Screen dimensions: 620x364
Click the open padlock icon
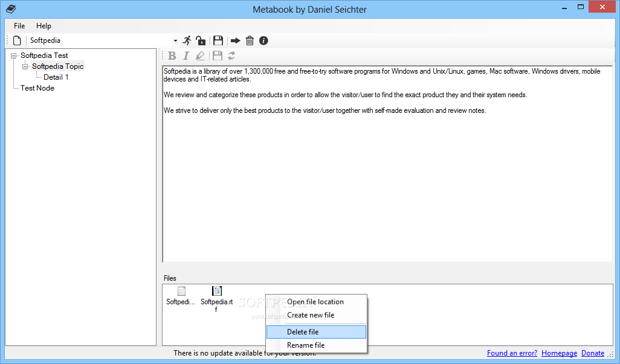(x=201, y=40)
